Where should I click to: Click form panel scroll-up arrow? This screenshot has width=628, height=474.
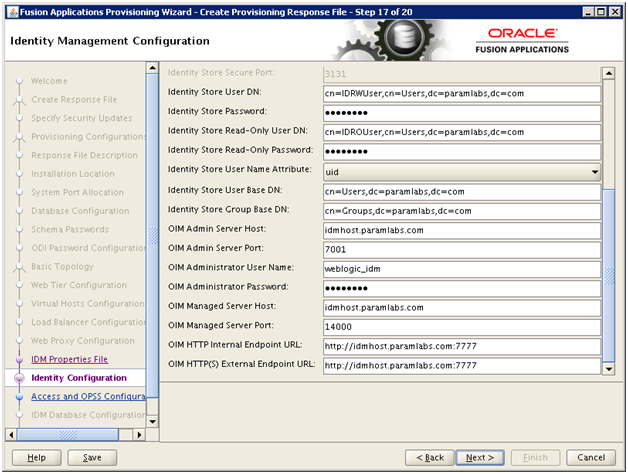(x=608, y=73)
